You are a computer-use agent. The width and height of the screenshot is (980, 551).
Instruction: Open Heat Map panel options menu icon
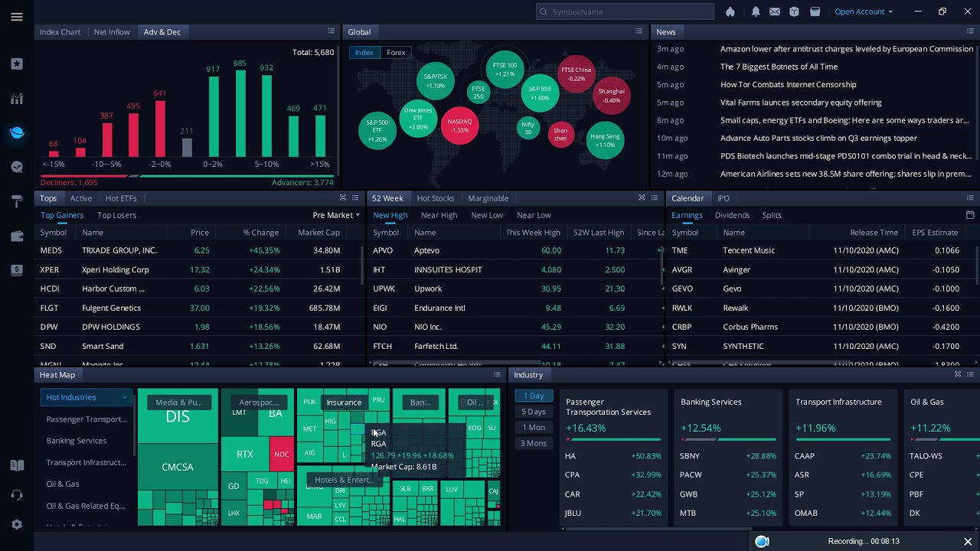[x=497, y=375]
